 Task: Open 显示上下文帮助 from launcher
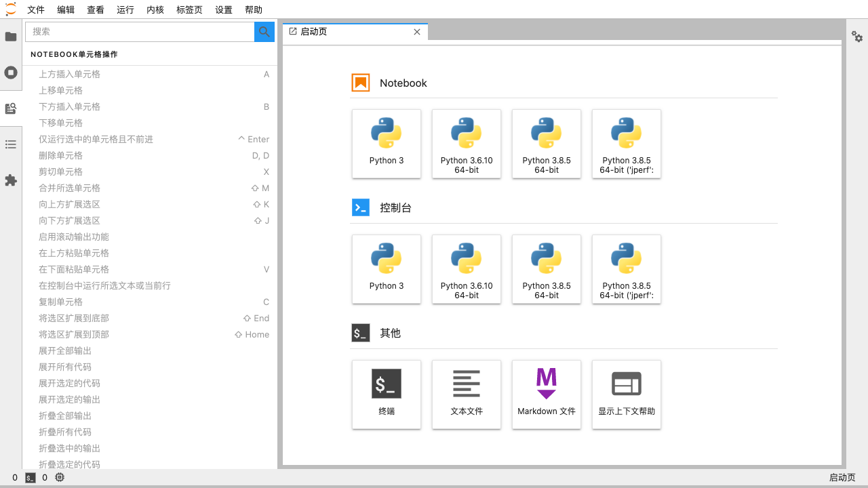point(626,394)
